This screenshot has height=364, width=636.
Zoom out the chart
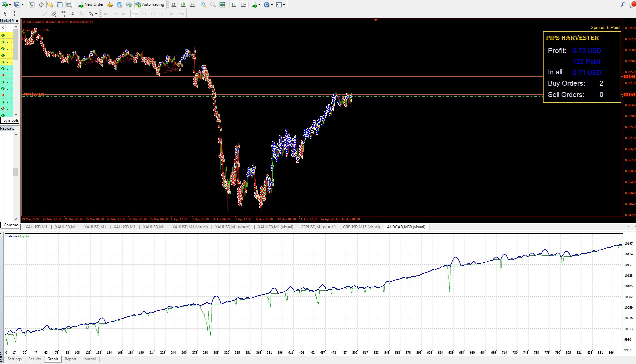(213, 5)
